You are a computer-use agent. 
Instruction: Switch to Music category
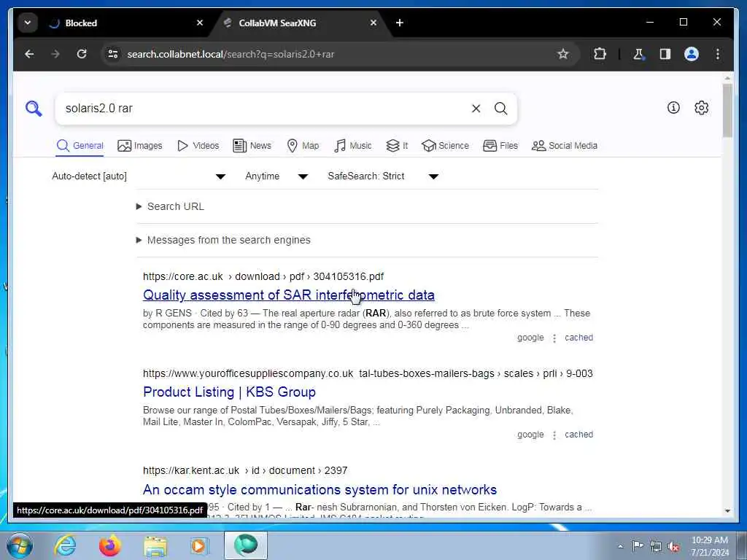352,146
